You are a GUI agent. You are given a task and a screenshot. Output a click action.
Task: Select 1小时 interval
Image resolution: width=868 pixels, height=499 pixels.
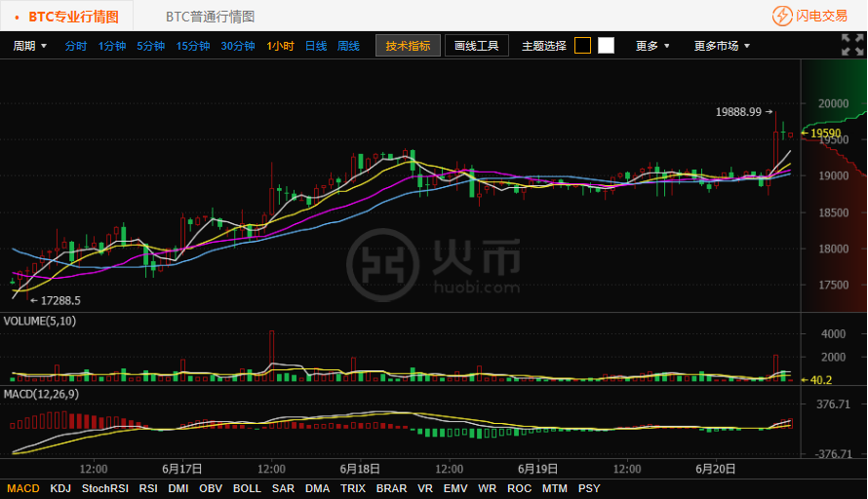click(280, 46)
